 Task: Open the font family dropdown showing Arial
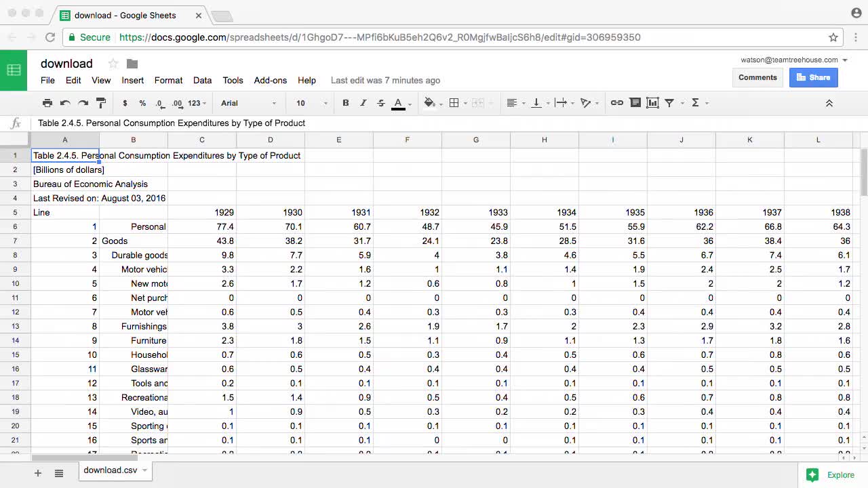click(248, 102)
